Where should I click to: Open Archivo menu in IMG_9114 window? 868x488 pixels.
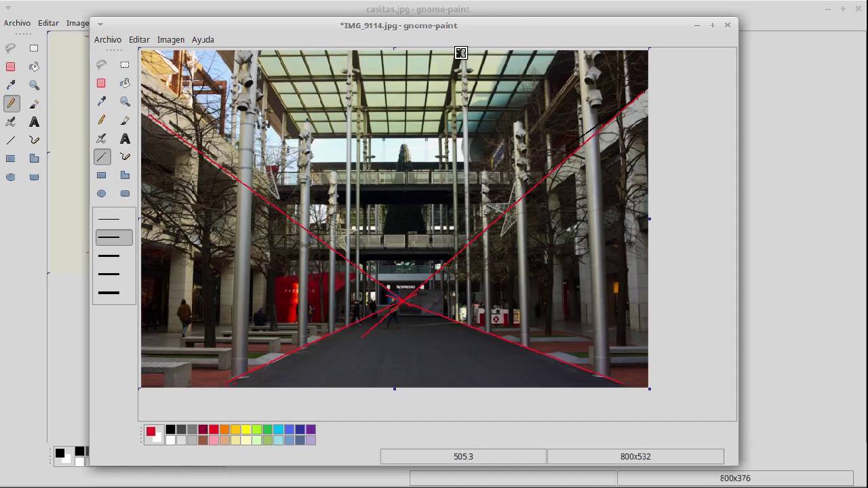coord(108,40)
